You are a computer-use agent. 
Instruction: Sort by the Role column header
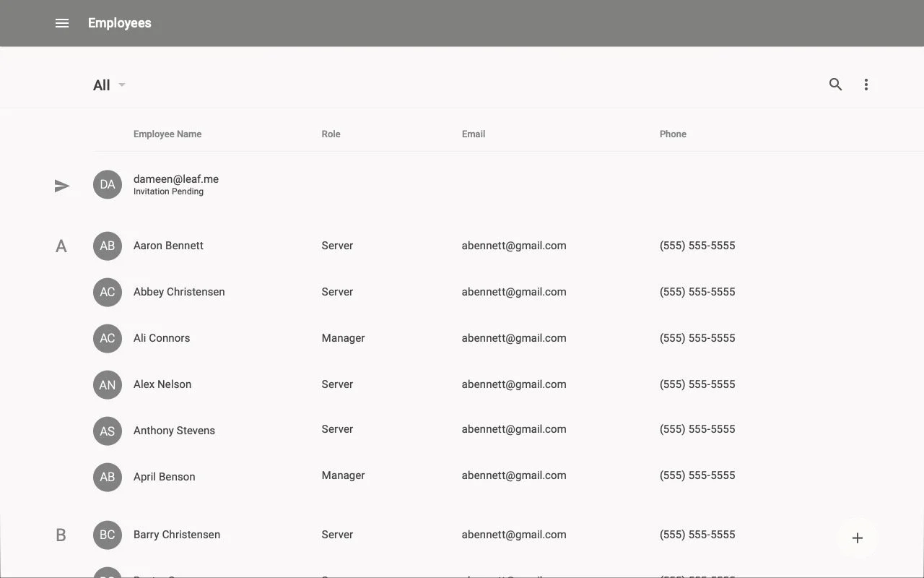(331, 134)
